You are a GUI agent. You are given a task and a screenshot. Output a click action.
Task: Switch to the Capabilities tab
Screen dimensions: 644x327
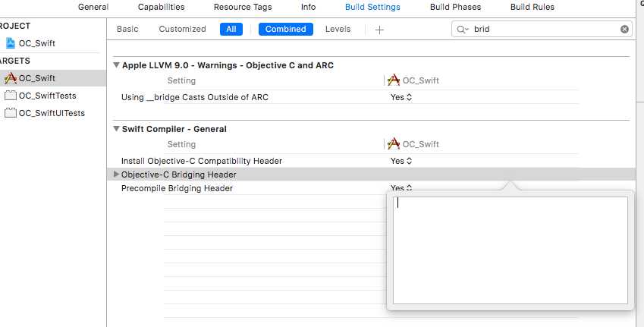(x=161, y=7)
